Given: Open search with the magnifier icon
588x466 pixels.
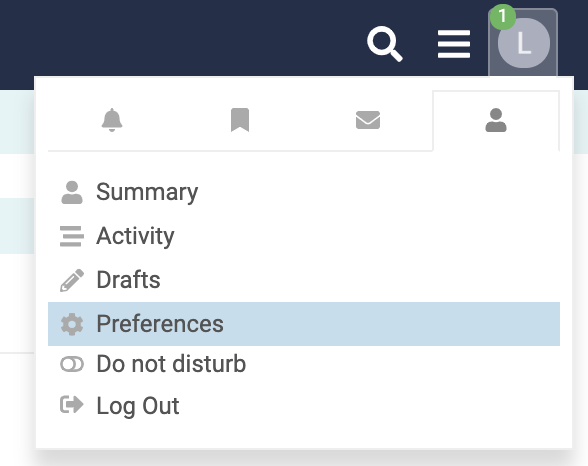Looking at the screenshot, I should pyautogui.click(x=385, y=44).
